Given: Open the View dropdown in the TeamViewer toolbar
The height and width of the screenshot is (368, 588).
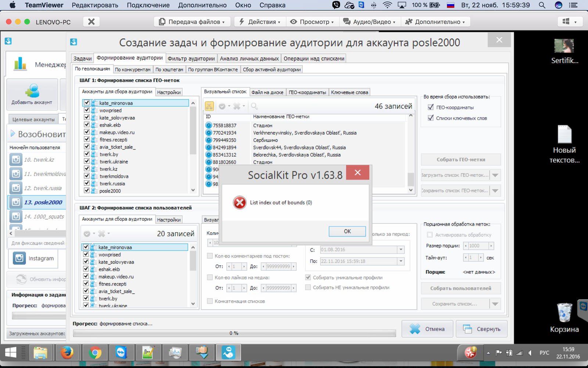Looking at the screenshot, I should pyautogui.click(x=312, y=22).
